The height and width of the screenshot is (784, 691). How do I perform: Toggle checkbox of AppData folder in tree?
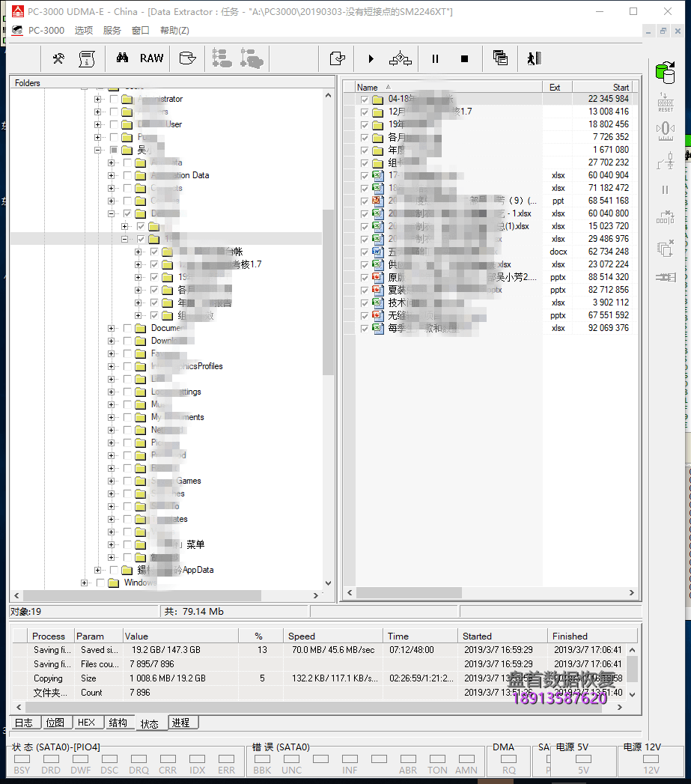click(114, 570)
